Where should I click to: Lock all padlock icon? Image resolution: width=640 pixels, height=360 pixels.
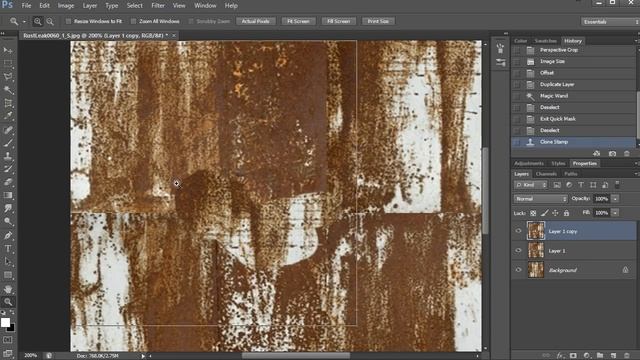(x=567, y=213)
